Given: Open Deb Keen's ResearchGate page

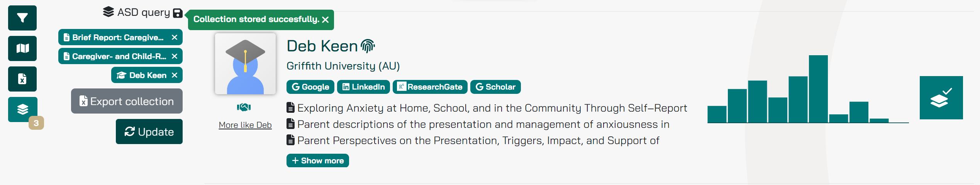Looking at the screenshot, I should click(x=430, y=87).
